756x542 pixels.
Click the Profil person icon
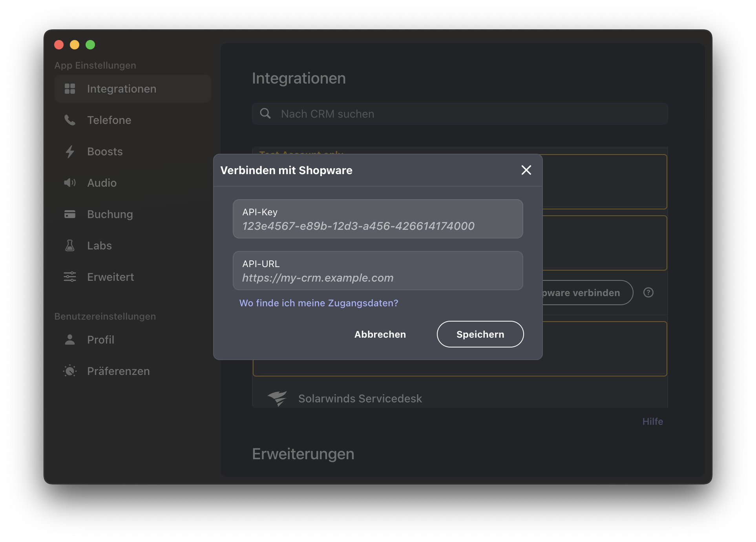(x=70, y=340)
